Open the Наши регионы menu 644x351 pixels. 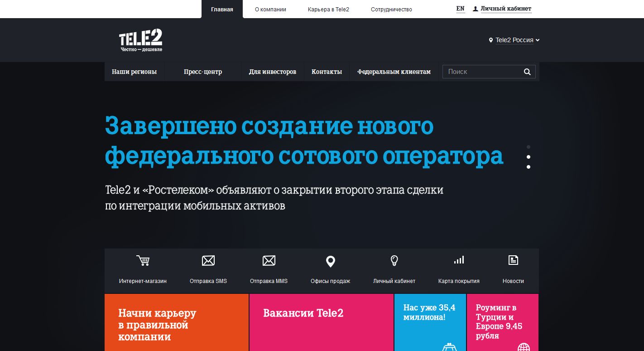coord(135,72)
